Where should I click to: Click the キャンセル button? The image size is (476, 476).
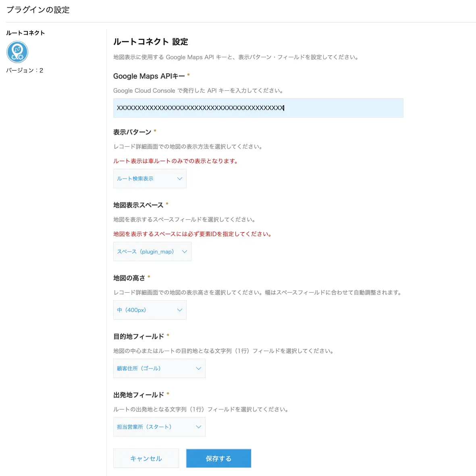[146, 458]
